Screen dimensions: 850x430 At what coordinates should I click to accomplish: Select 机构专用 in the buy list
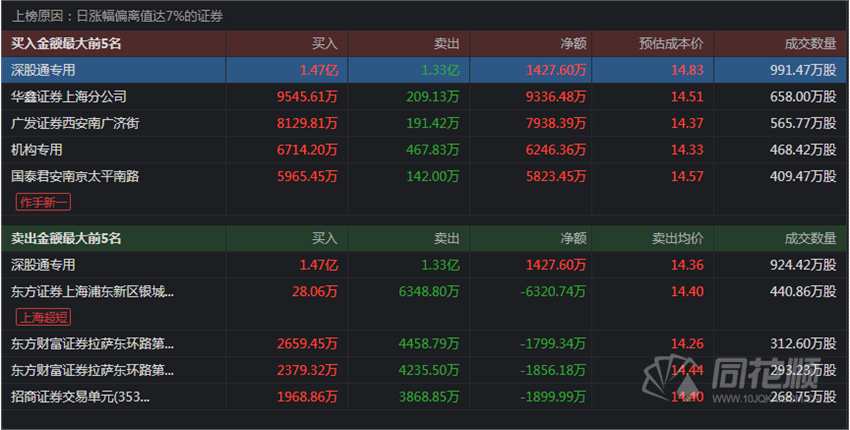click(x=36, y=150)
